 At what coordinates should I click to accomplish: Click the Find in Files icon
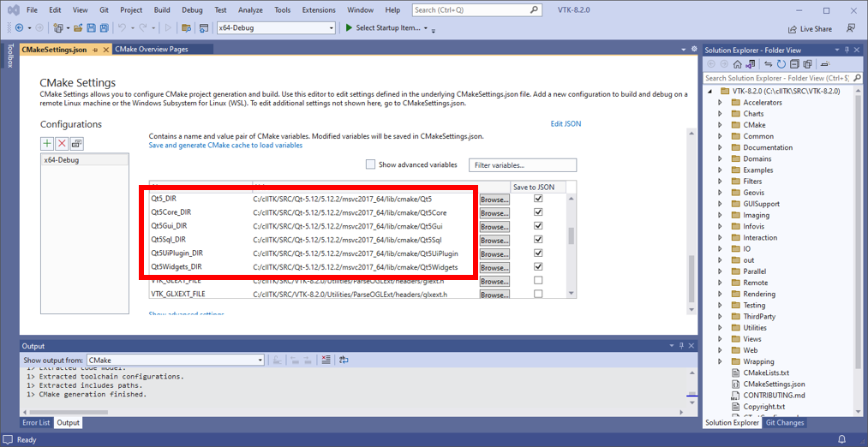[187, 27]
